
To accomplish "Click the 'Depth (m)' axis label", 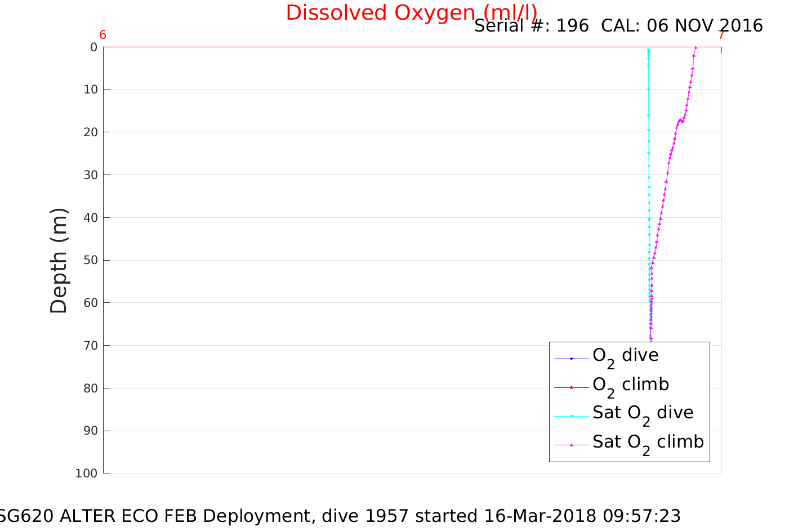I will click(59, 260).
